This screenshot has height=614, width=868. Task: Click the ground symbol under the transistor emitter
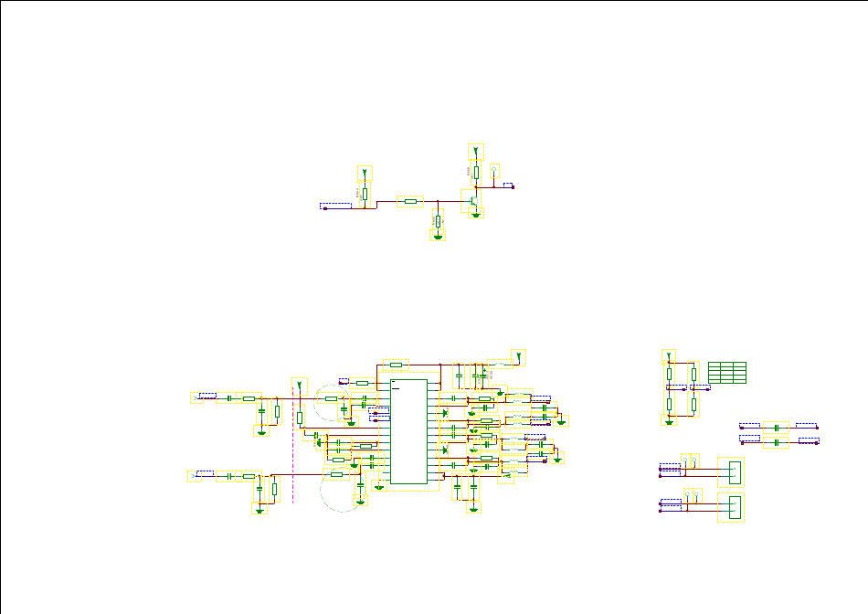475,215
